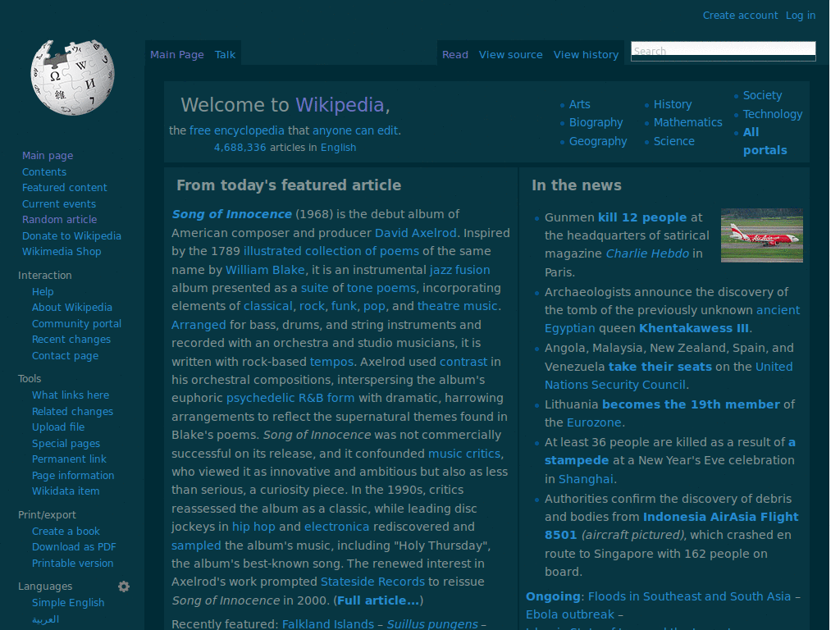Open About Wikipedia link
The height and width of the screenshot is (630, 840).
72,308
